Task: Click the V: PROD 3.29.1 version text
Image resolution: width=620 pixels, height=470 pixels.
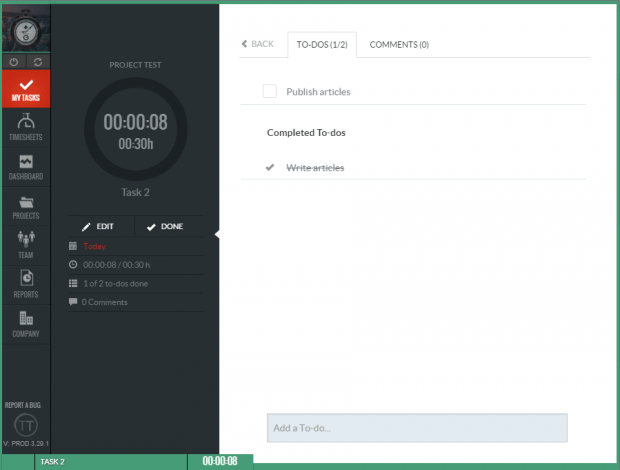Action: (x=26, y=444)
